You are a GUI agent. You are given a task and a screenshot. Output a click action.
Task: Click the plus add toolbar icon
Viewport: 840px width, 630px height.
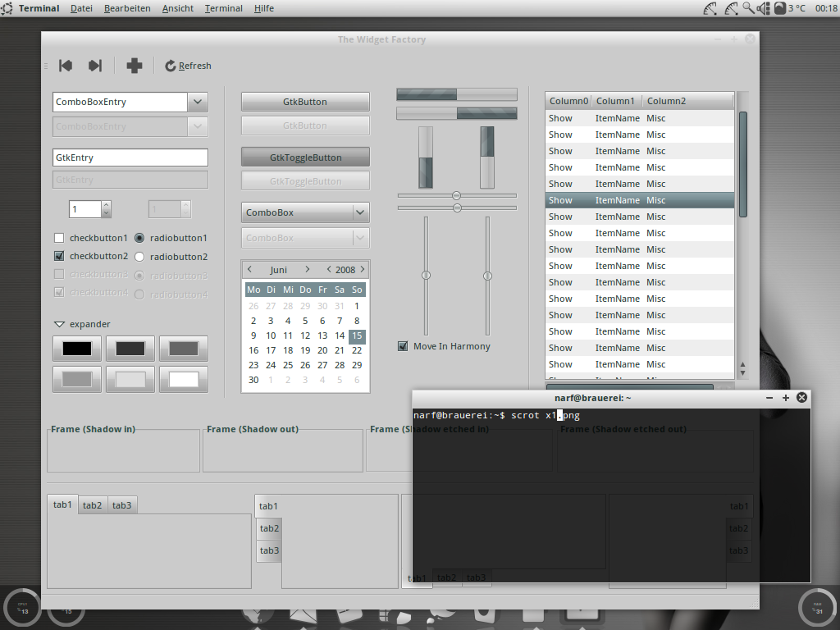point(134,66)
